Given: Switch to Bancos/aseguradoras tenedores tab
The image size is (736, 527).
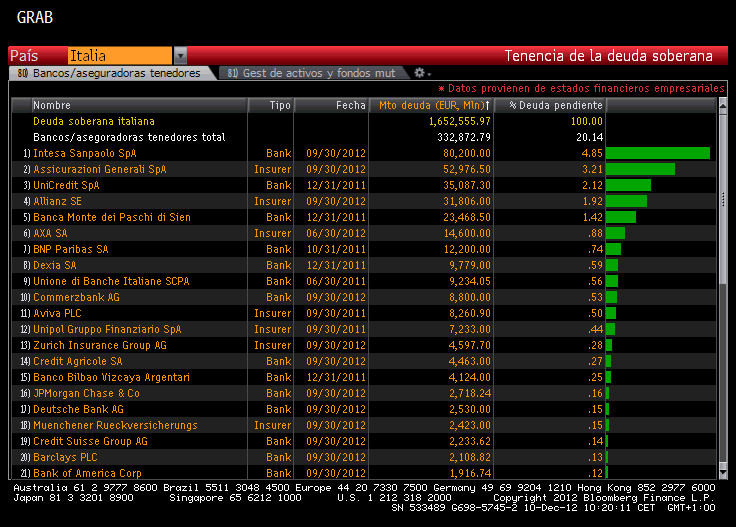Looking at the screenshot, I should (x=110, y=73).
